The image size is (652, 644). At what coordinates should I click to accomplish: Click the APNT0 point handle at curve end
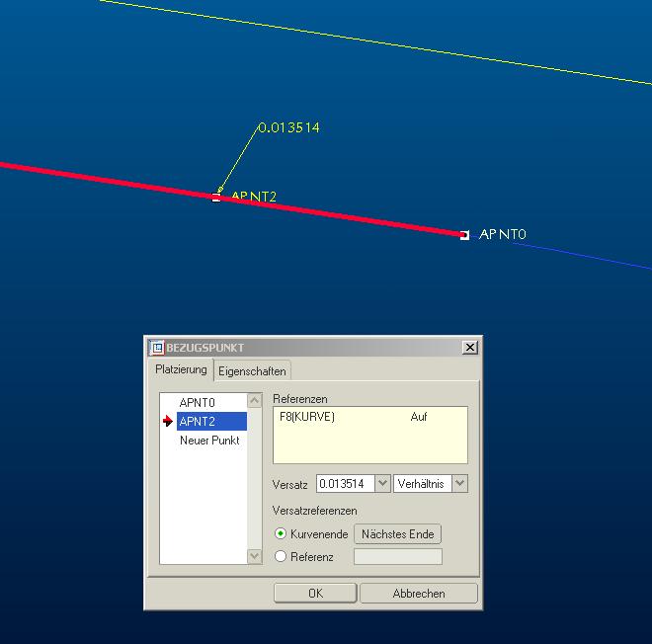tap(464, 235)
